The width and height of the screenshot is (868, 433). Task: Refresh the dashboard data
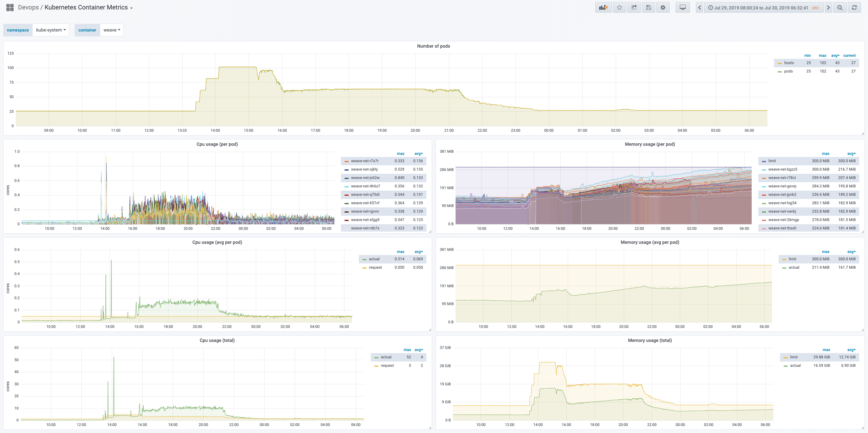click(854, 7)
